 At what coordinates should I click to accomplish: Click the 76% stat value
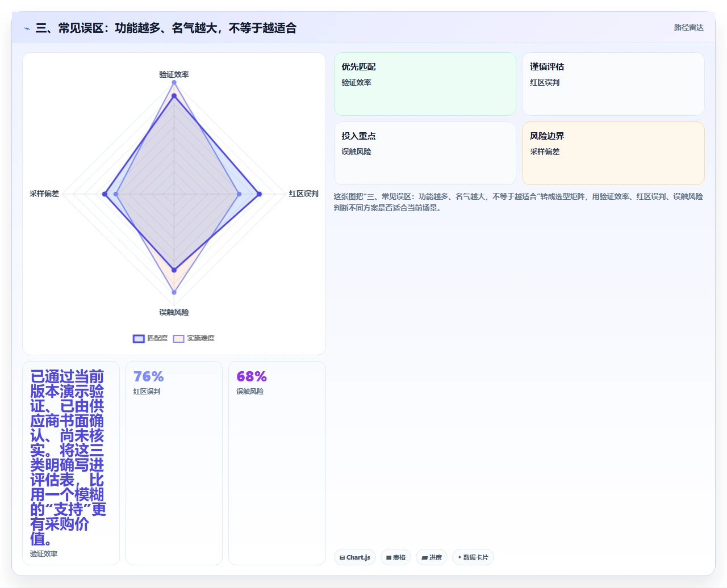coord(148,376)
